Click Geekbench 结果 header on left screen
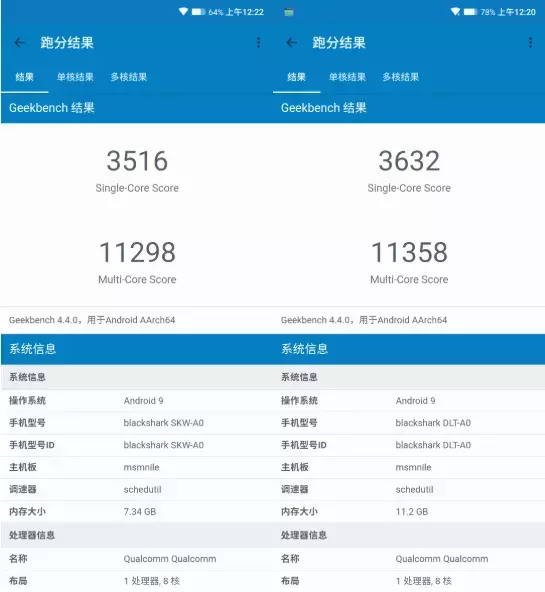The width and height of the screenshot is (545, 592). [52, 108]
